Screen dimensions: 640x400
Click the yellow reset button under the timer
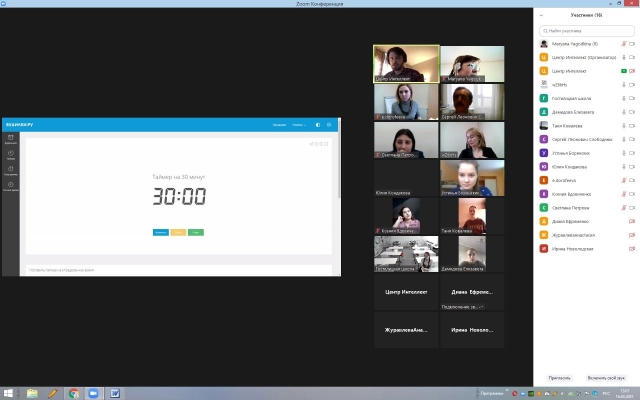point(178,232)
